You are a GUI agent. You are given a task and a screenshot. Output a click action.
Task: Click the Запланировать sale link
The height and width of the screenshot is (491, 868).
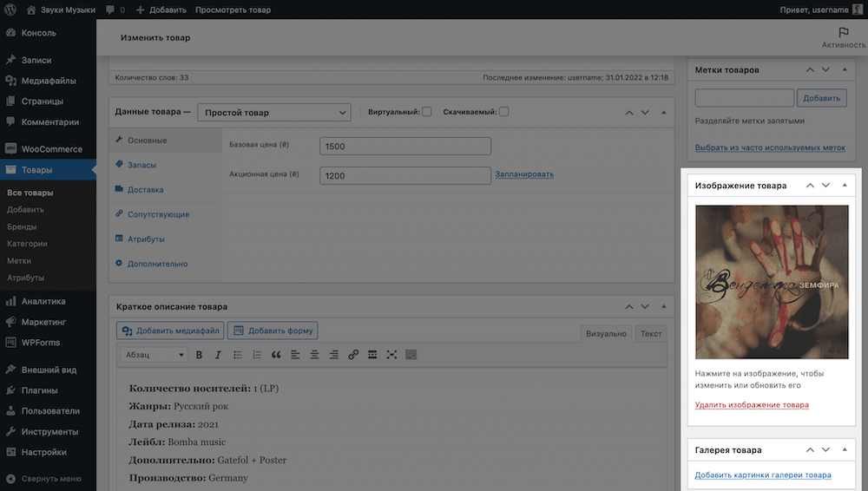(524, 173)
